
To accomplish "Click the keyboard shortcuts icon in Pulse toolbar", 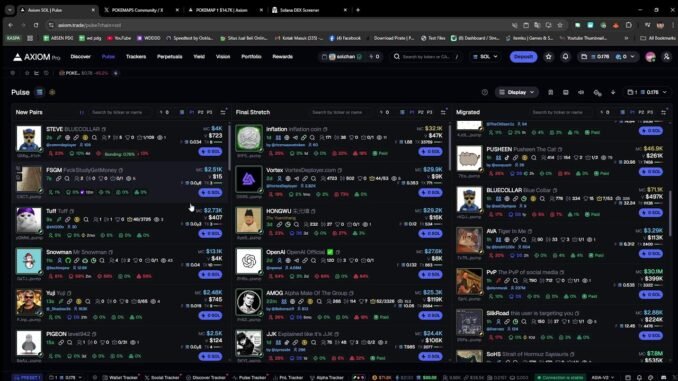I will coord(566,92).
